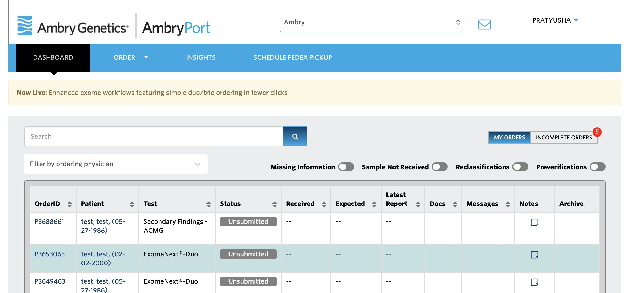Image resolution: width=644 pixels, height=293 pixels.
Task: Sort table by Latest Report arrows
Action: click(418, 204)
